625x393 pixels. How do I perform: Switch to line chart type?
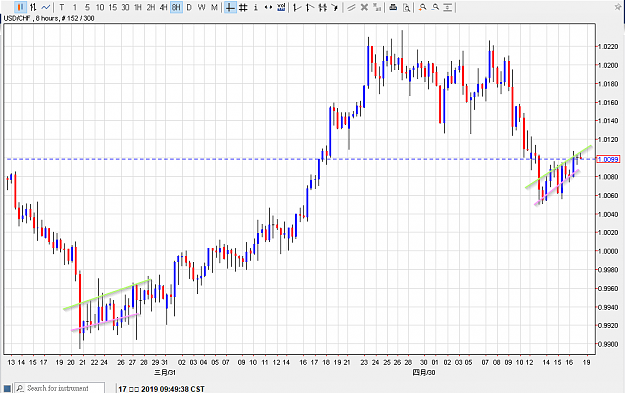click(x=46, y=7)
